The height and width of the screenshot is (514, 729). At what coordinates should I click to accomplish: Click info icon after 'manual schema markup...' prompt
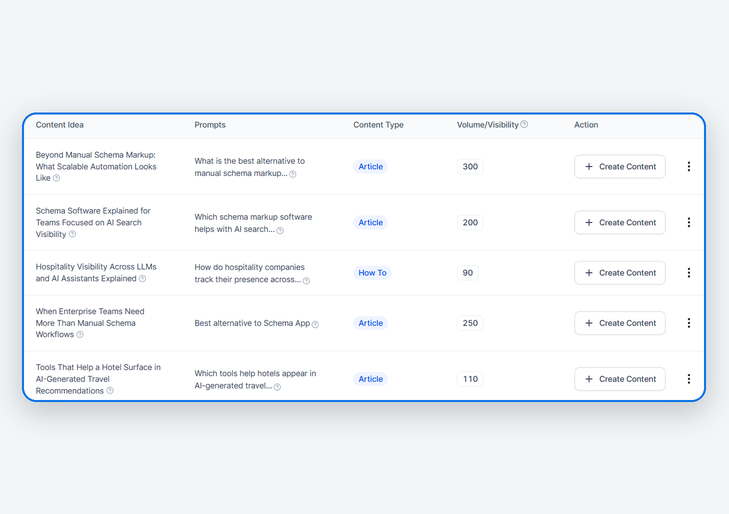point(292,174)
